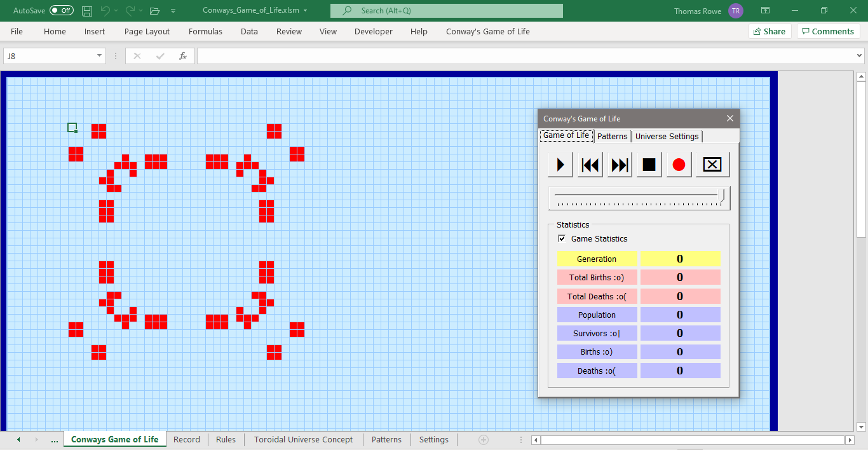Open the Redo history dropdown arrow

(x=140, y=11)
